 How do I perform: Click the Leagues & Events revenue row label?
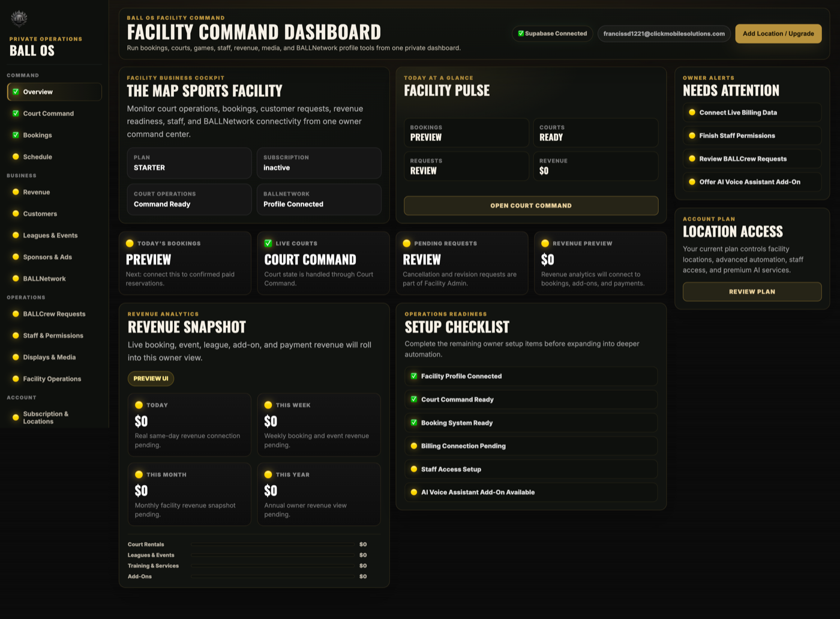(151, 555)
